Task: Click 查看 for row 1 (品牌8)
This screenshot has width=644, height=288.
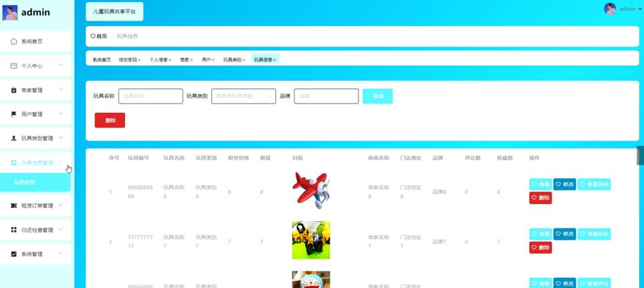Action: pos(540,184)
